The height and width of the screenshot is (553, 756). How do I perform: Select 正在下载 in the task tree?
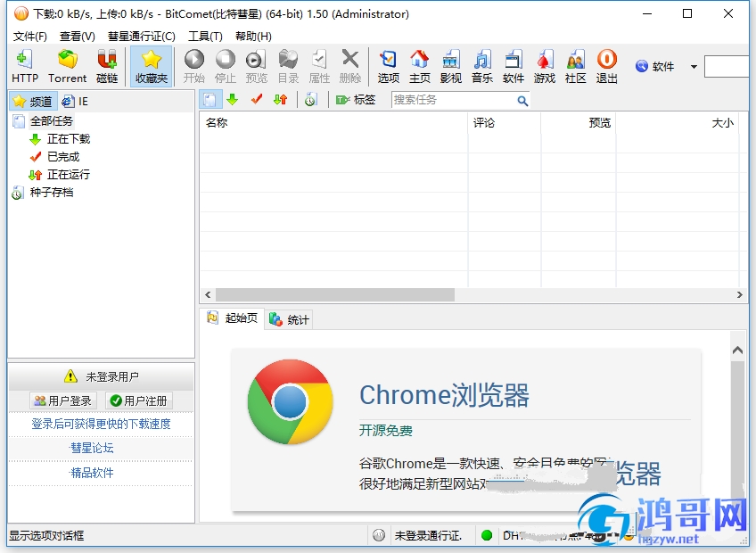click(x=69, y=139)
